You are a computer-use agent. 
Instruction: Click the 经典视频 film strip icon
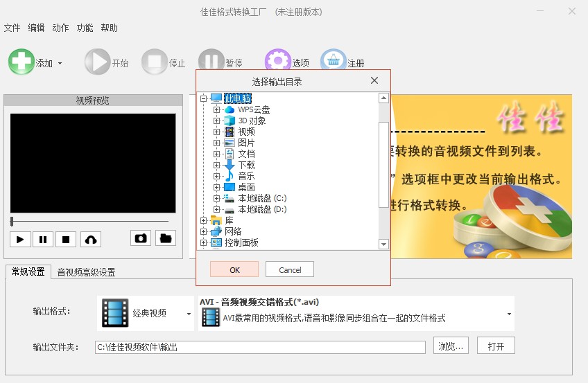[115, 313]
